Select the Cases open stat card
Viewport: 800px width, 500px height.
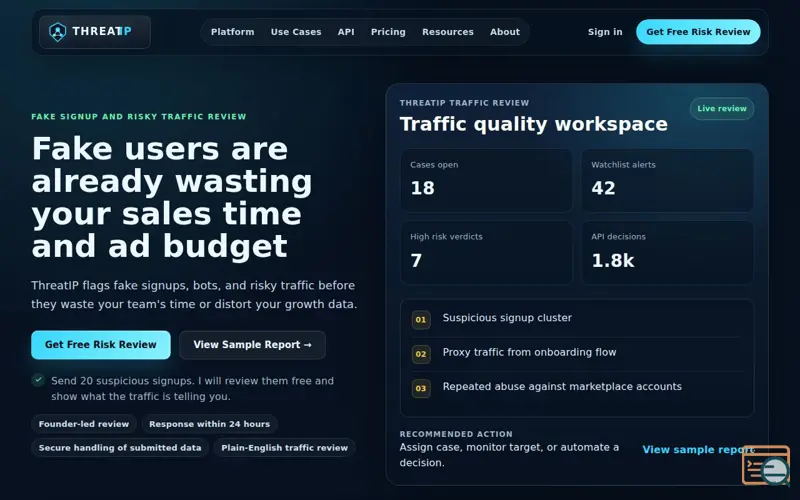486,181
